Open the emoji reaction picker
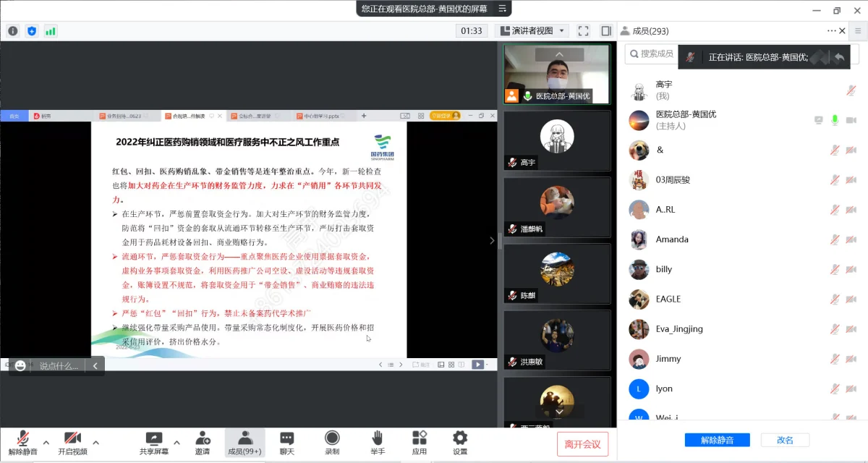Screen dimensions: 868x463 (x=20, y=366)
